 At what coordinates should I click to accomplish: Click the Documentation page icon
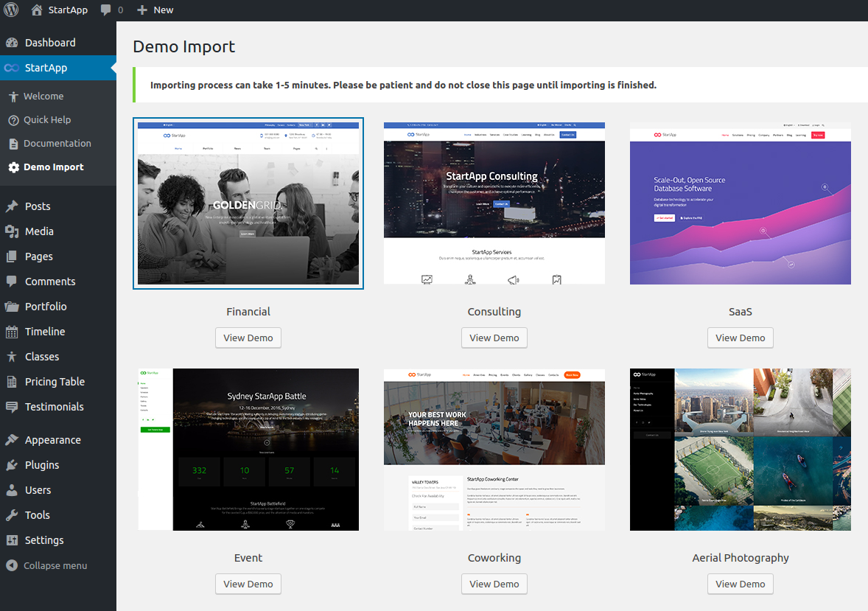coord(13,144)
